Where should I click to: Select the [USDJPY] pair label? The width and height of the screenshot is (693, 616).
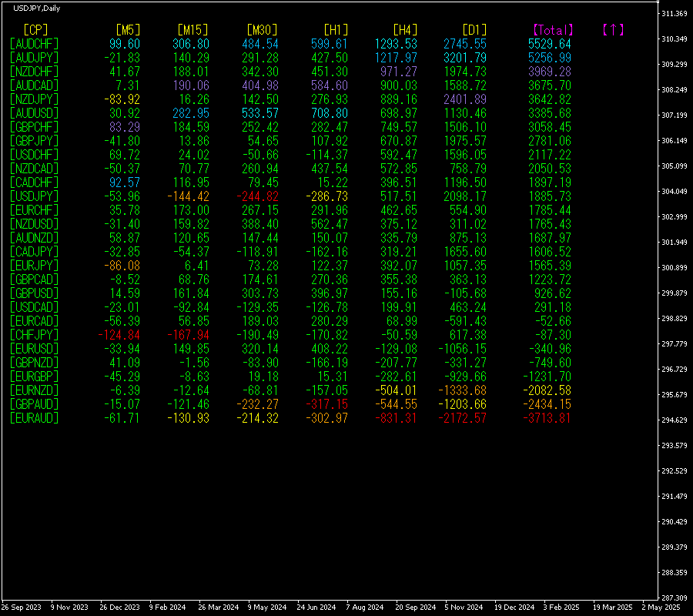[x=34, y=196]
